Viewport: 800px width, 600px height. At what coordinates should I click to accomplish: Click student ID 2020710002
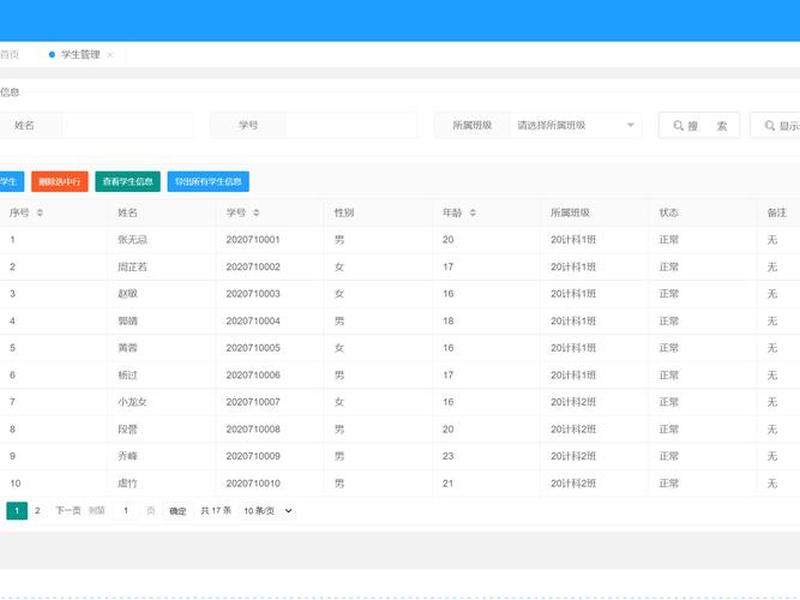click(253, 267)
